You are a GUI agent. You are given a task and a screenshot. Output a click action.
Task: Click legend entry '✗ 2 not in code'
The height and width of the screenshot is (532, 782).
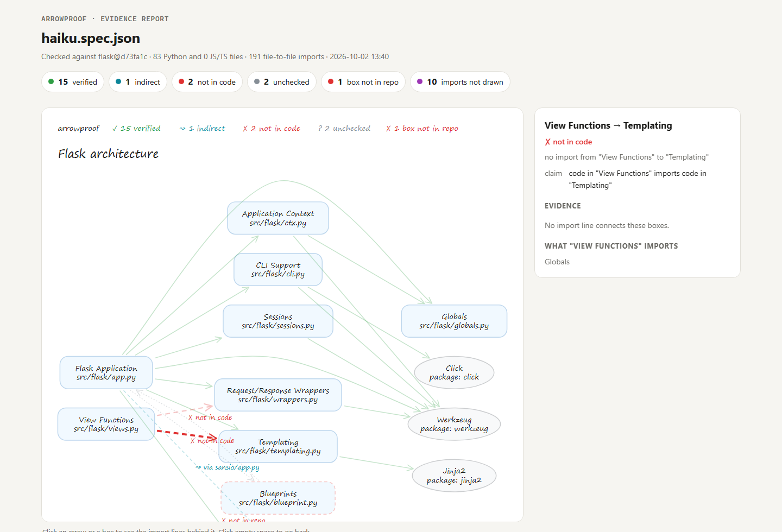[272, 129]
